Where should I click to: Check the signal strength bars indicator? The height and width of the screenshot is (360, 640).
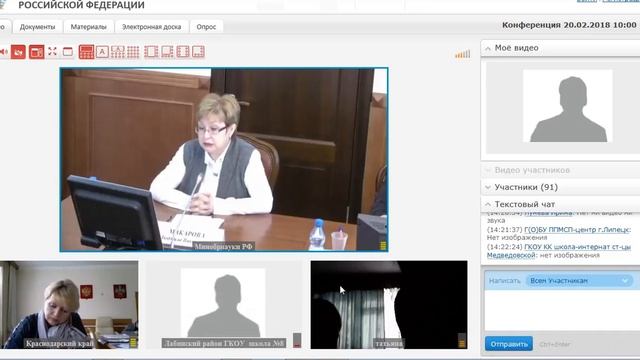462,54
